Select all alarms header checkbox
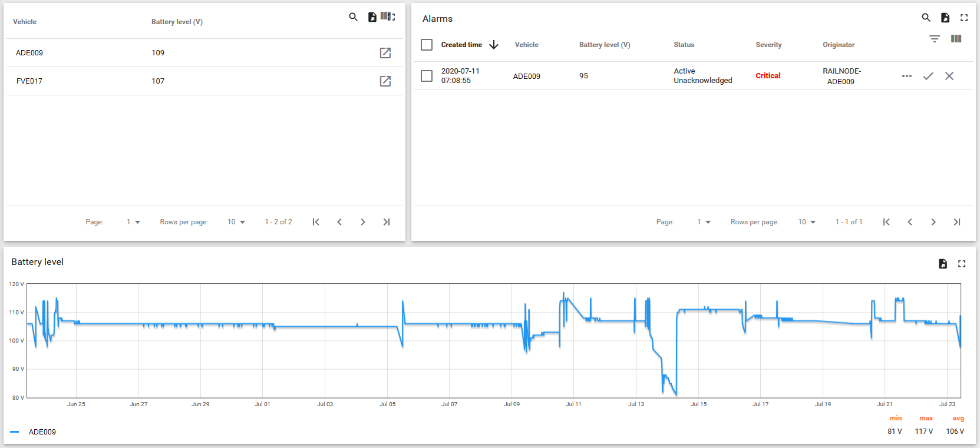The image size is (980, 448). point(427,45)
